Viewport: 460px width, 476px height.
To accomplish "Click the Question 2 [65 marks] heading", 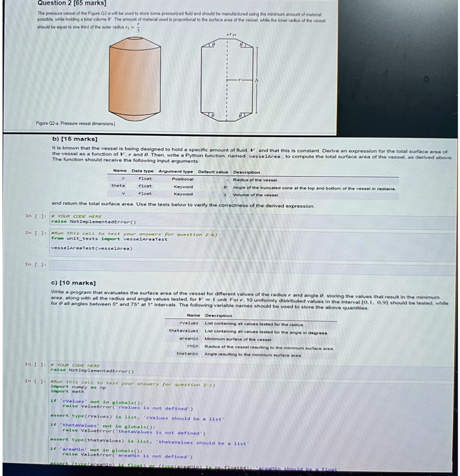I will click(72, 3).
